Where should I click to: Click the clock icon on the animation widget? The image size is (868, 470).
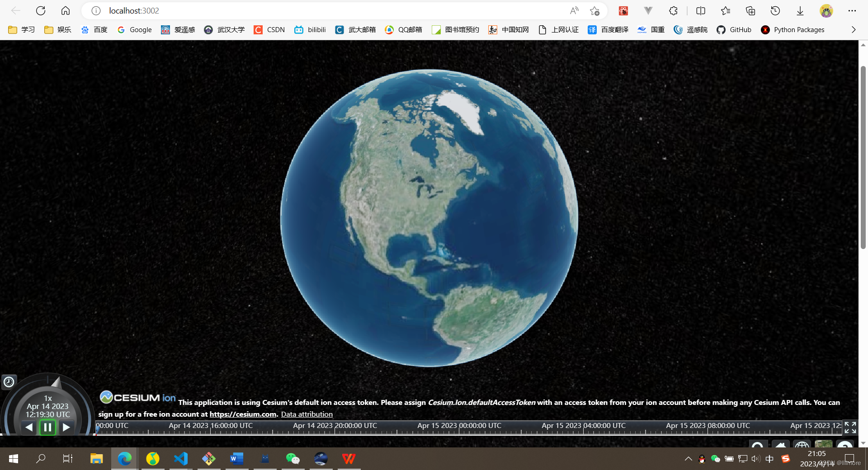[x=9, y=382]
